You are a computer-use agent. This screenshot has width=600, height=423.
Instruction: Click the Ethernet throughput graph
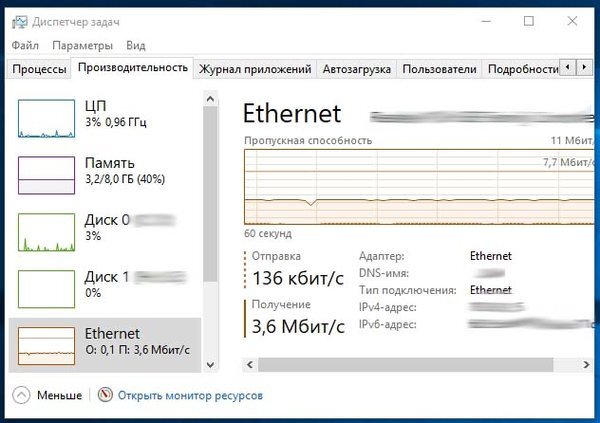click(419, 187)
